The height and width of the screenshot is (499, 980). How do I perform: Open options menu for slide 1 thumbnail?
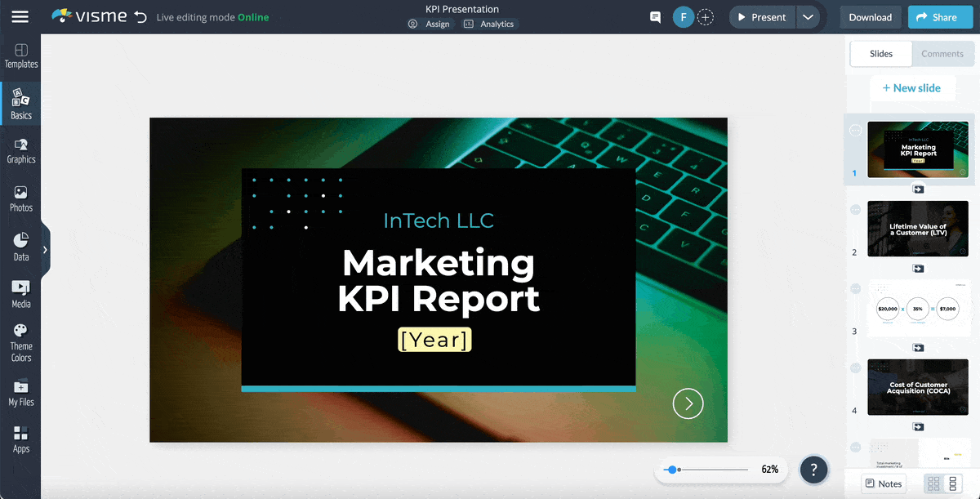pyautogui.click(x=856, y=131)
